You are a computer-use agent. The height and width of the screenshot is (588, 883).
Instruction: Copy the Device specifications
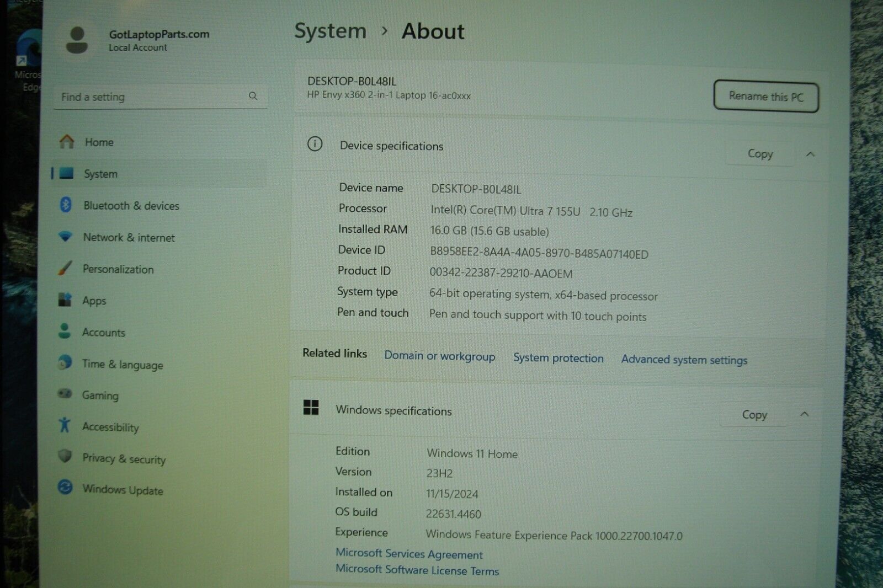tap(760, 154)
